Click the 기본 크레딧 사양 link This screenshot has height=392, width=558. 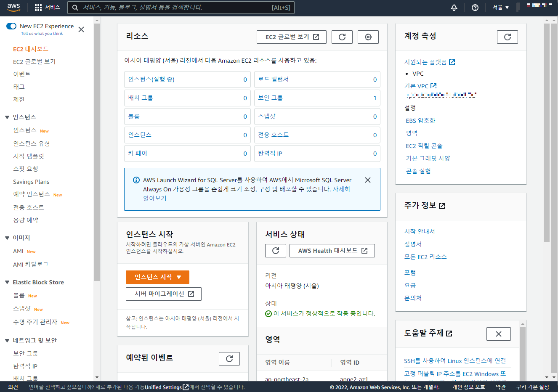tap(428, 159)
